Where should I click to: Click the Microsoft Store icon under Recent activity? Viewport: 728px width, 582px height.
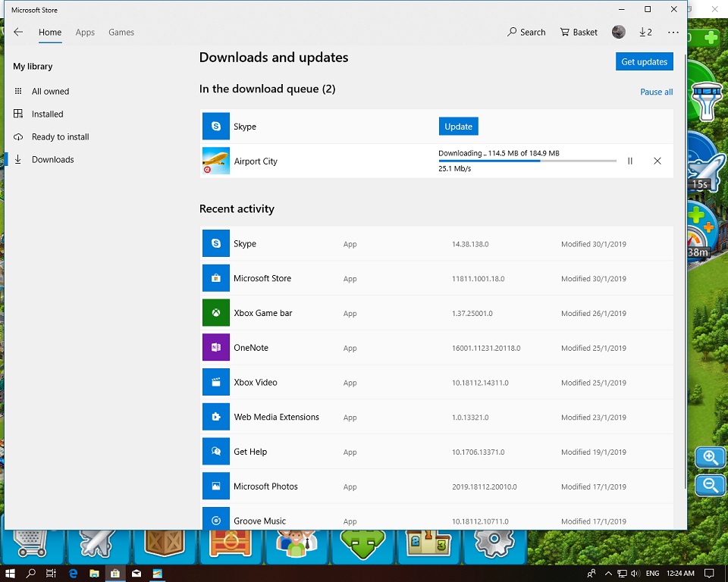216,278
